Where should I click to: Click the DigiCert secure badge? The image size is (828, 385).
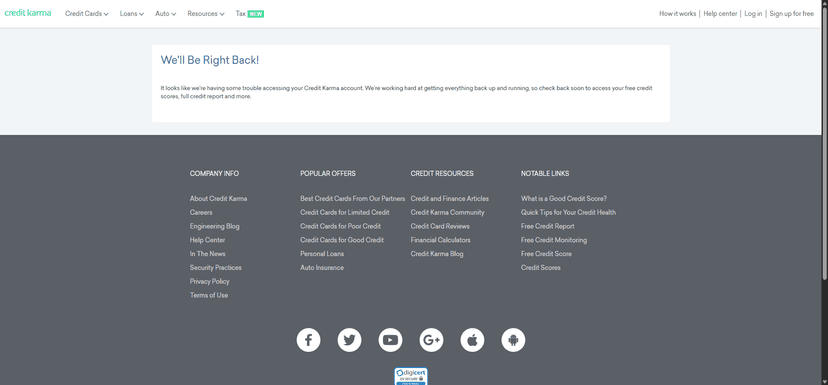tap(411, 376)
